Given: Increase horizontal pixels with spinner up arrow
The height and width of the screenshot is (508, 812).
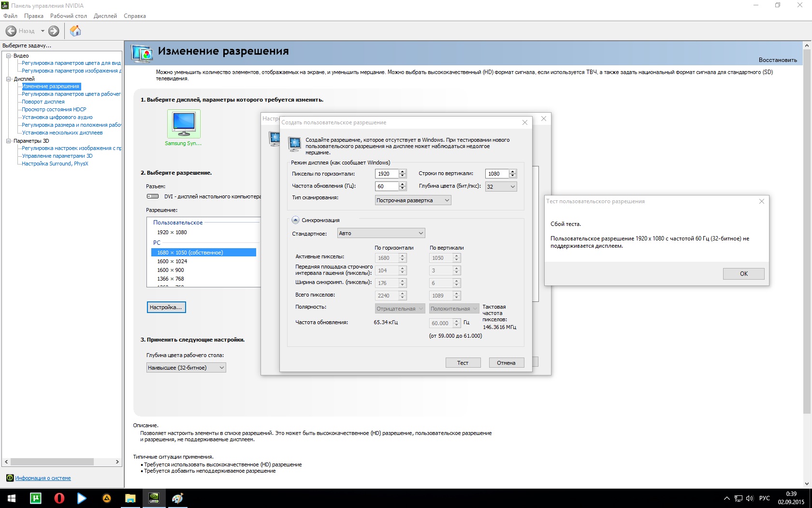Looking at the screenshot, I should 403,171.
